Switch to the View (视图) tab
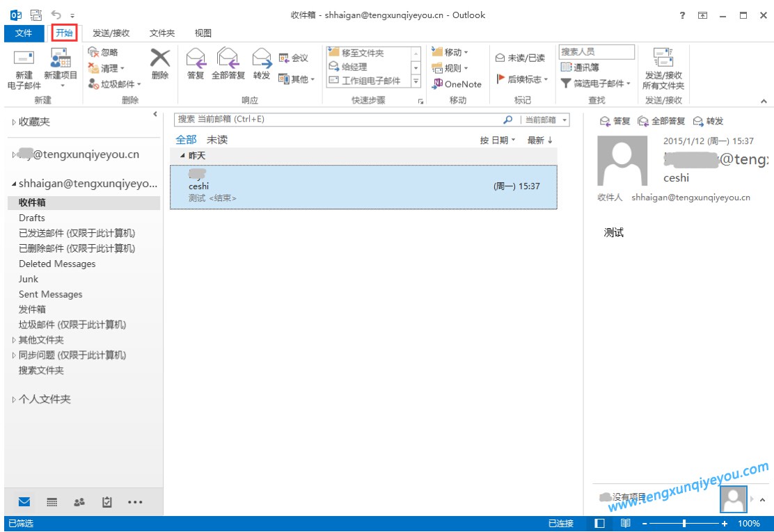Screen dimensions: 774x532 (x=203, y=33)
